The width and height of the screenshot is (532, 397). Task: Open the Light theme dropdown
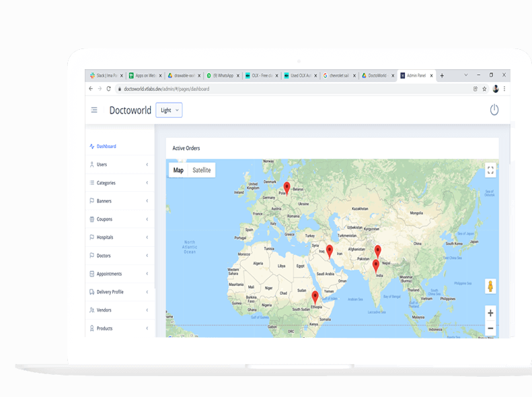(x=169, y=110)
